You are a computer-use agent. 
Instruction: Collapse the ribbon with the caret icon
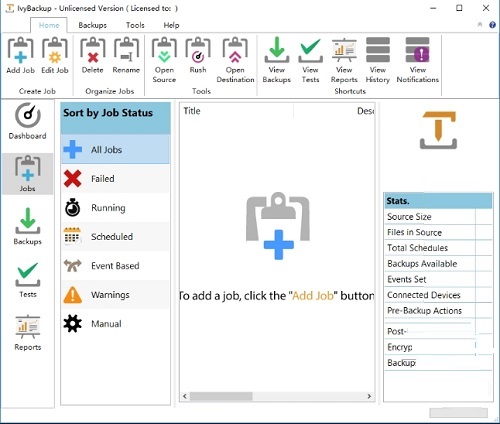coord(480,24)
